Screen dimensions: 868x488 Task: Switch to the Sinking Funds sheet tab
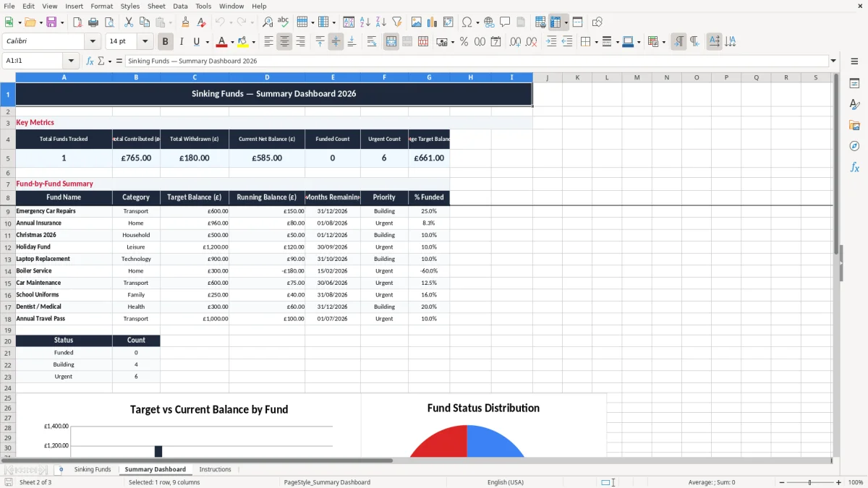coord(93,469)
